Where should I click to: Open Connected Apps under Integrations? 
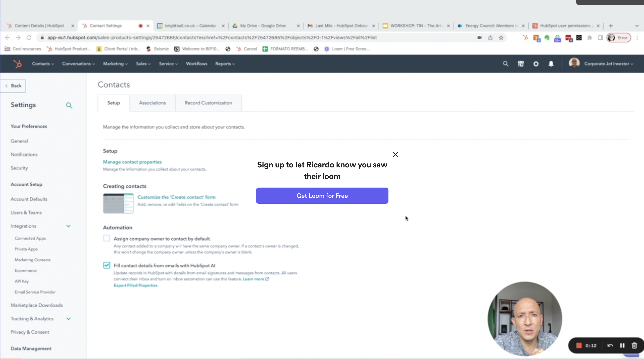(30, 238)
